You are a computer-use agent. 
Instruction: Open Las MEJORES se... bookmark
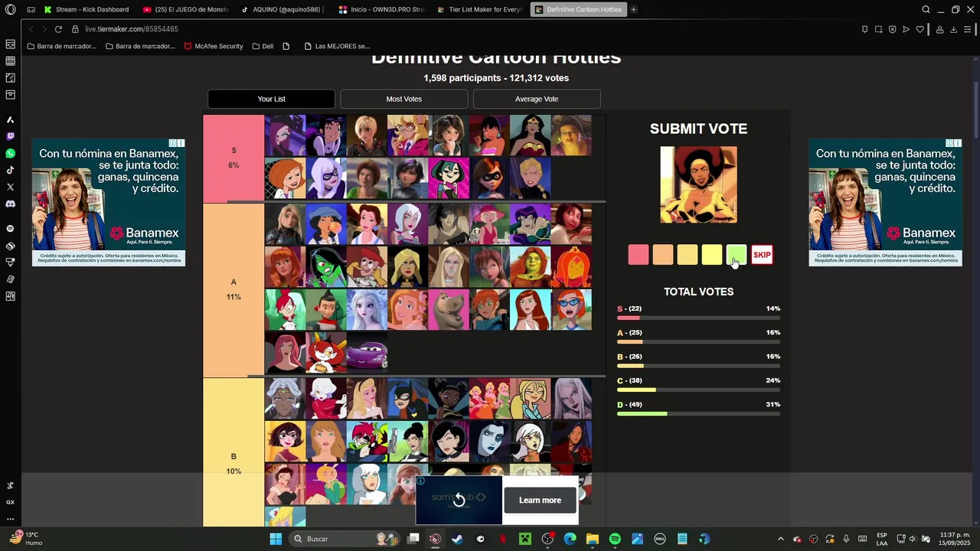[337, 46]
